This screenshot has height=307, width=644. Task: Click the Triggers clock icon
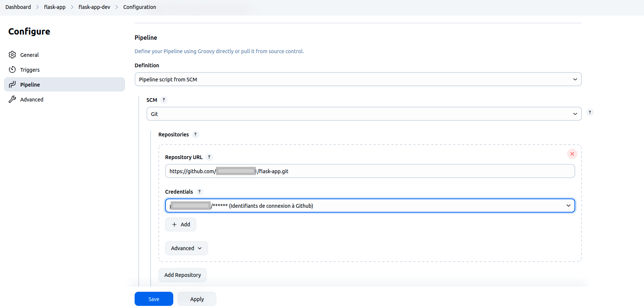12,70
